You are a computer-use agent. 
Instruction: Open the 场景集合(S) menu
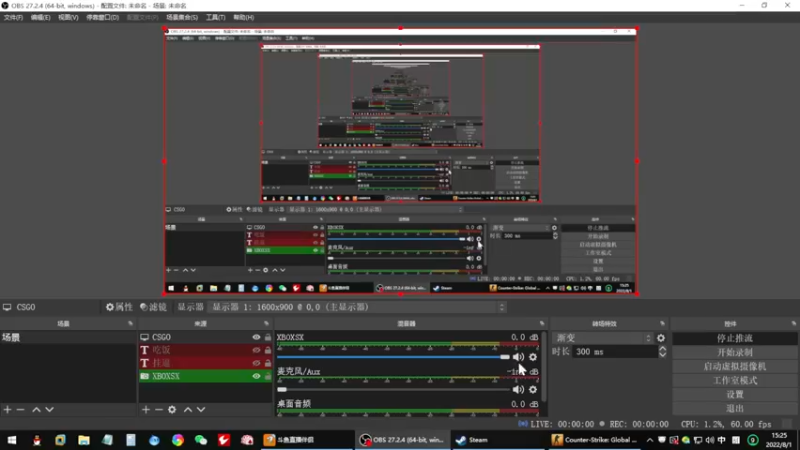pyautogui.click(x=182, y=17)
